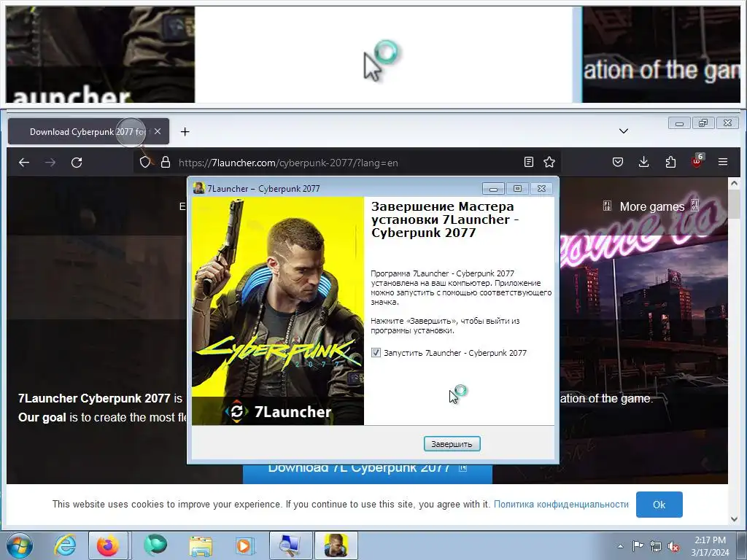This screenshot has height=560, width=747.
Task: Click page scrollbar down arrow
Action: coord(734,518)
